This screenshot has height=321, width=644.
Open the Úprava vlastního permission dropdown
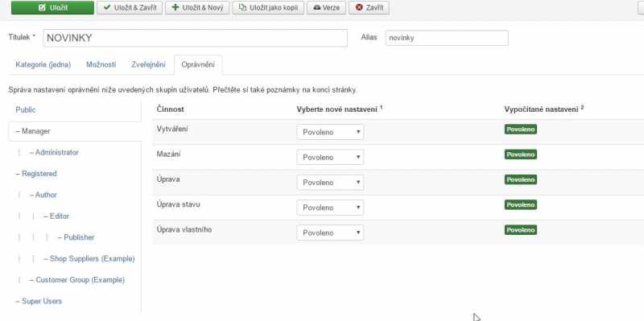pos(330,233)
